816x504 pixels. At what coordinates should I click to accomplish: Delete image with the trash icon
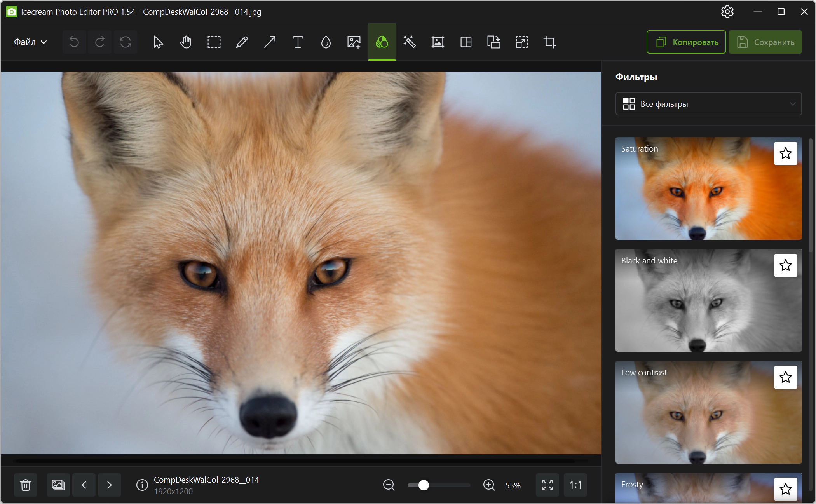(26, 485)
